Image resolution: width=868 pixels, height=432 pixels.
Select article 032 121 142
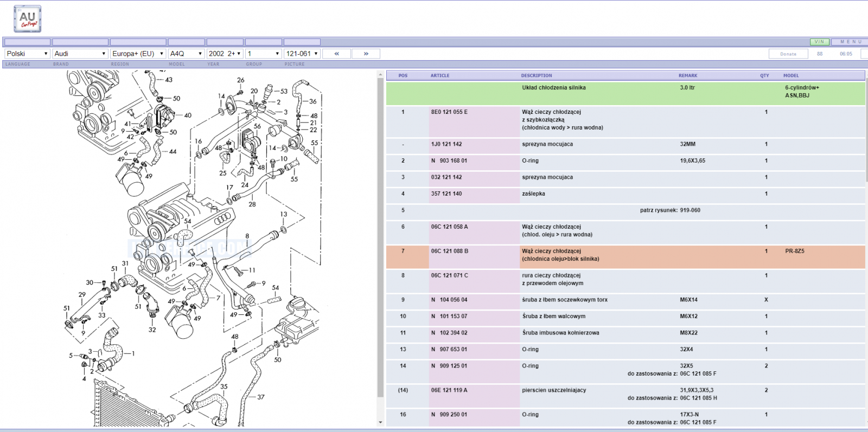tap(446, 177)
